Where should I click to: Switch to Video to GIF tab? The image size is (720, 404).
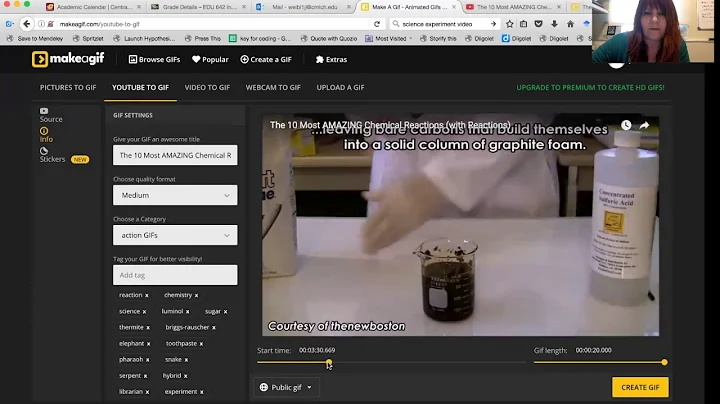pos(207,87)
